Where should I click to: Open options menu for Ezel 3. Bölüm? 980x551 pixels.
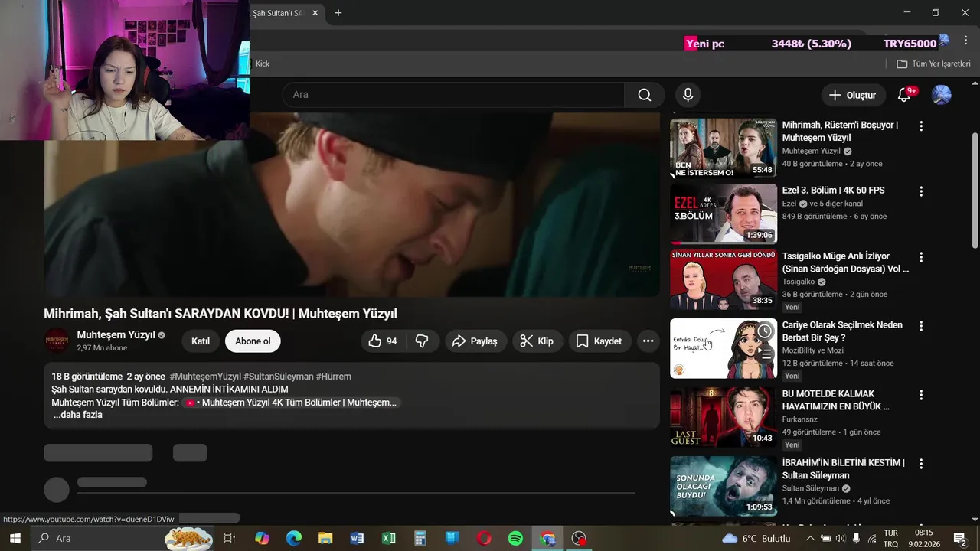point(921,191)
